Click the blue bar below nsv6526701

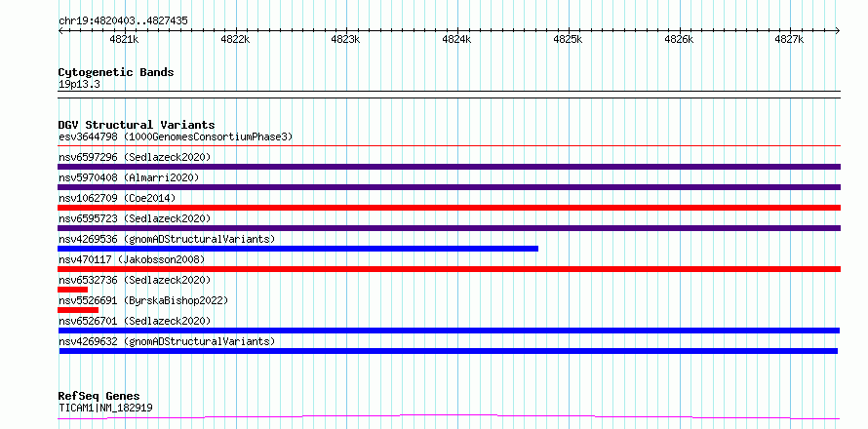pos(449,331)
